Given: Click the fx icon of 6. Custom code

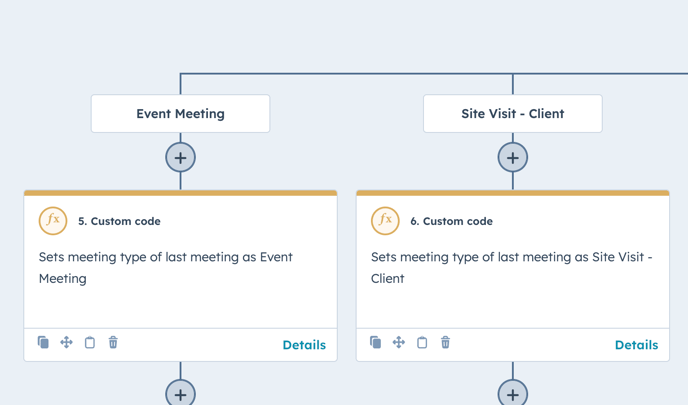Looking at the screenshot, I should [x=385, y=221].
